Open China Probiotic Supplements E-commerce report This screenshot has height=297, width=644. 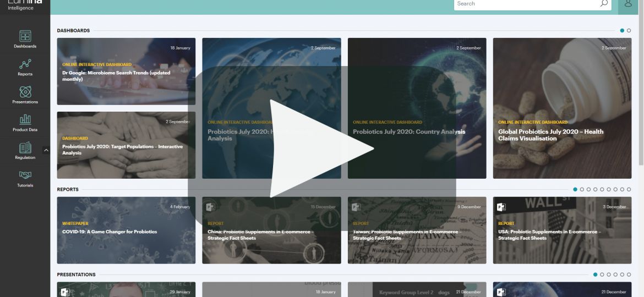coord(271,230)
